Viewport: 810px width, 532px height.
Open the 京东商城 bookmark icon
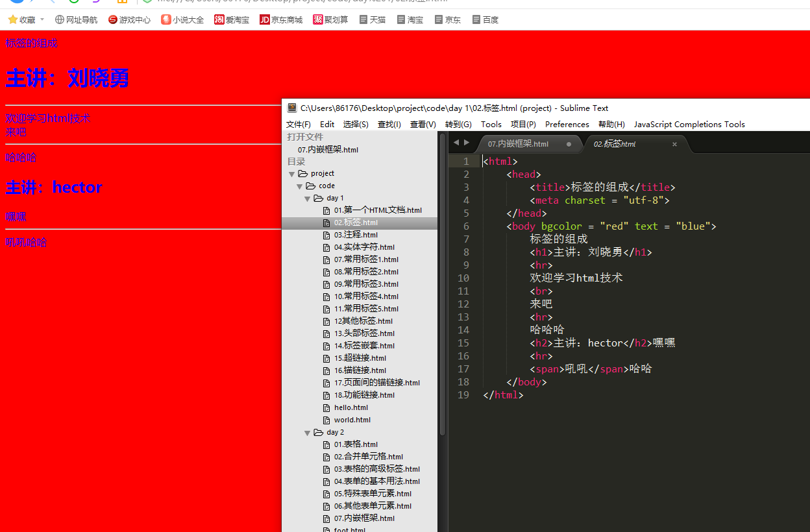(x=264, y=19)
